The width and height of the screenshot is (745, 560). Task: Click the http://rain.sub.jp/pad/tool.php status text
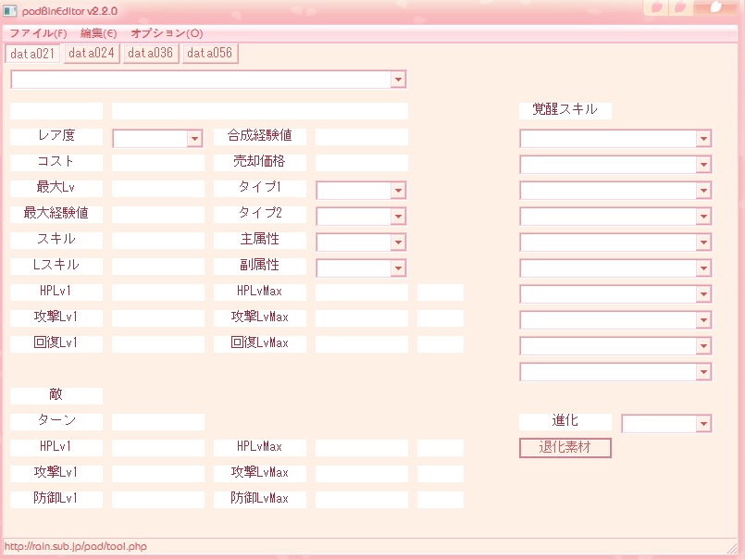click(x=76, y=546)
